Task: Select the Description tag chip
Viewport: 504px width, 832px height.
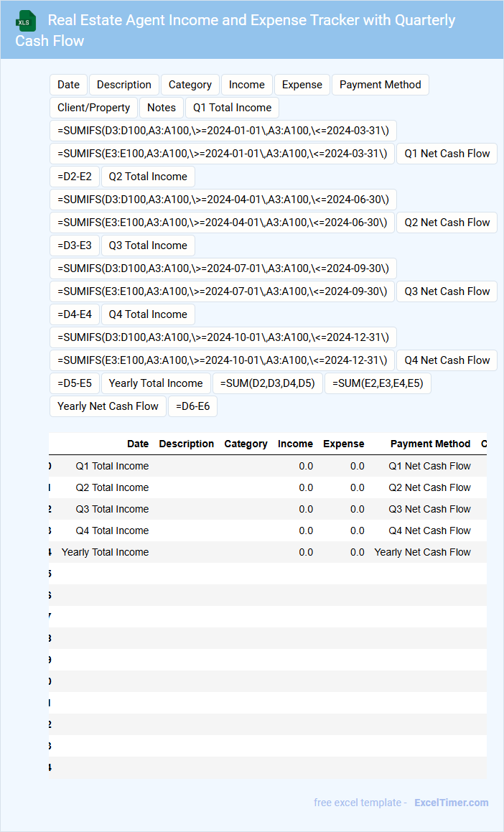Action: click(124, 85)
